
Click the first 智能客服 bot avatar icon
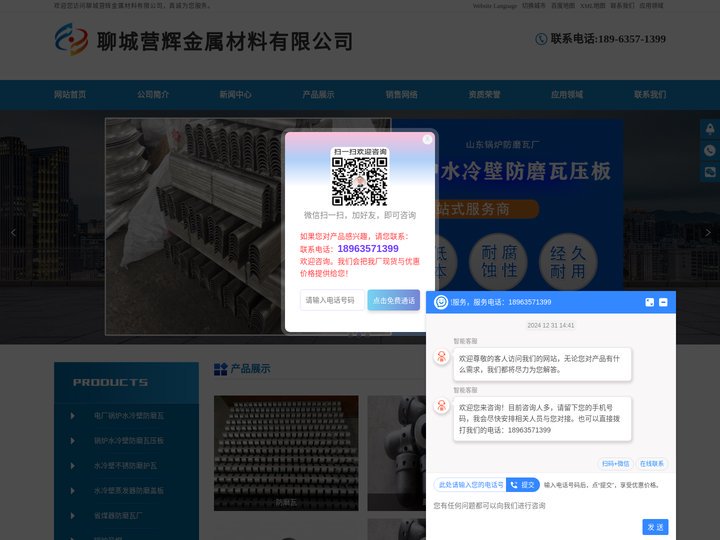pyautogui.click(x=441, y=357)
